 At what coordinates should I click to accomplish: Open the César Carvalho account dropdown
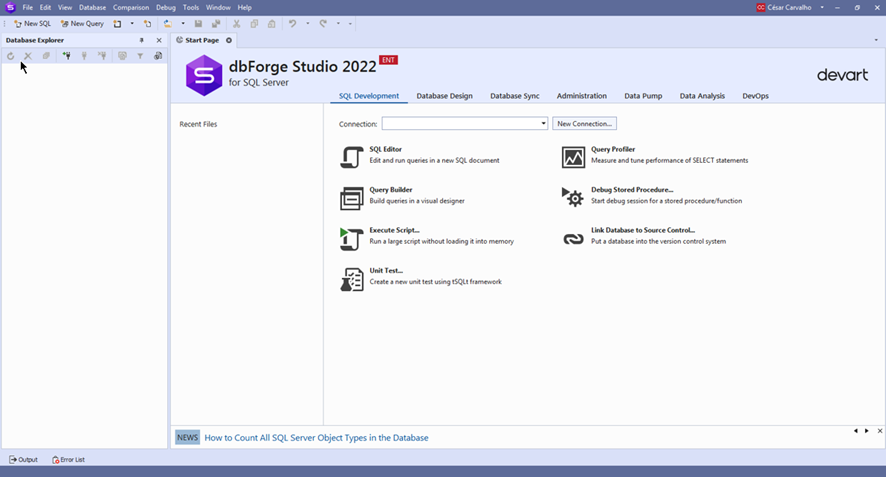tap(822, 8)
